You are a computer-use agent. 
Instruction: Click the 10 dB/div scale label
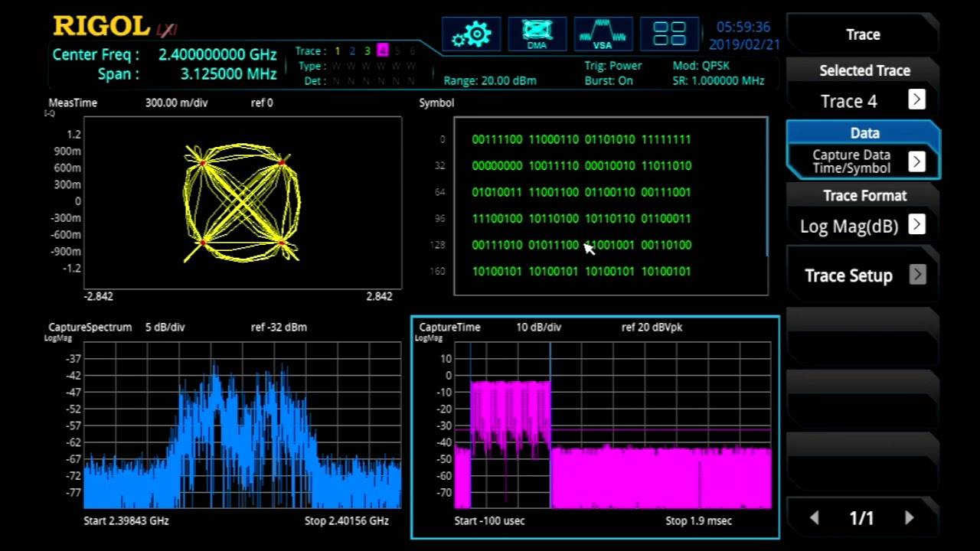[538, 327]
